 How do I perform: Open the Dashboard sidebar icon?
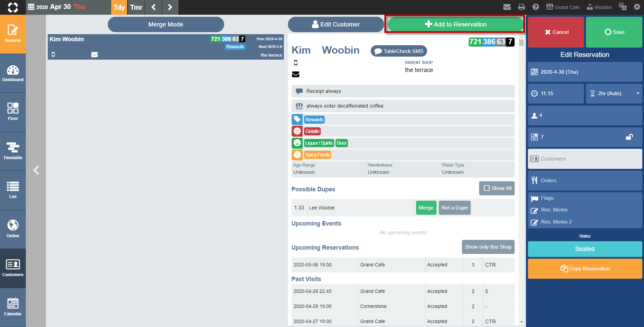tap(13, 73)
